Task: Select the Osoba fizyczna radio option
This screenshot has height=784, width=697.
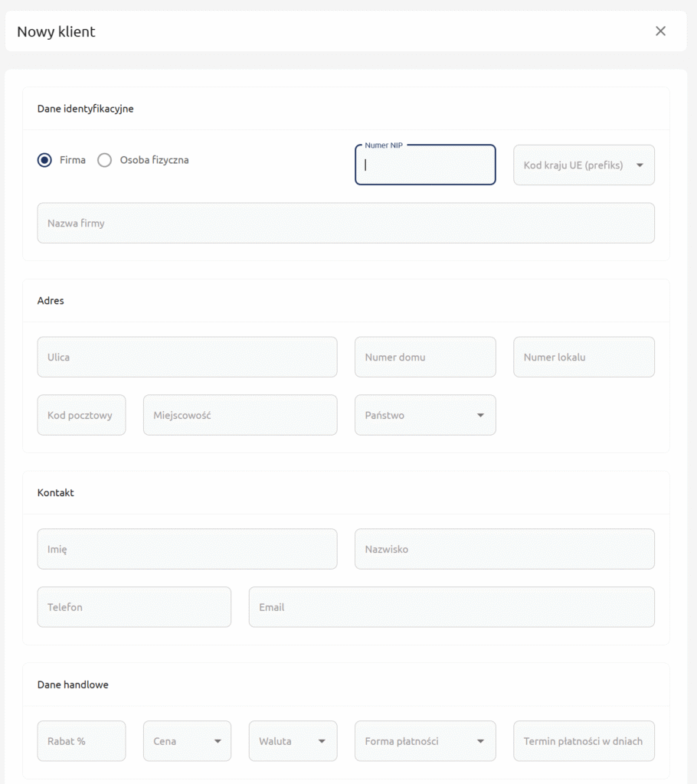Action: [x=105, y=160]
